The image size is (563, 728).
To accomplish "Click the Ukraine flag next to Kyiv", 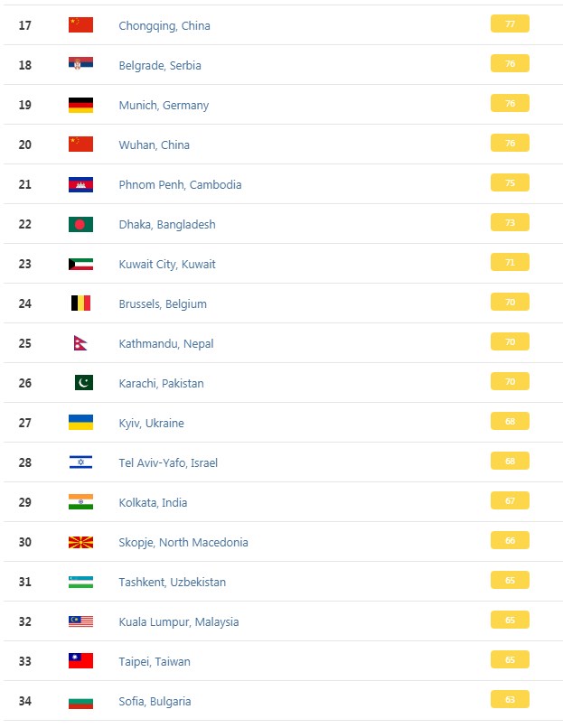I will 80,423.
